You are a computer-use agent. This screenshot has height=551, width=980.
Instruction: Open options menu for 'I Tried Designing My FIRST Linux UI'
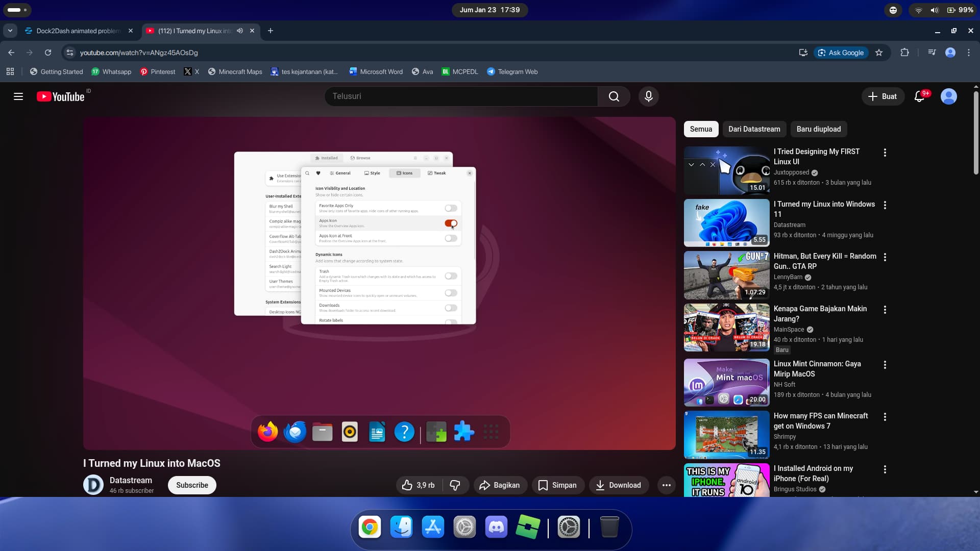coord(885,153)
